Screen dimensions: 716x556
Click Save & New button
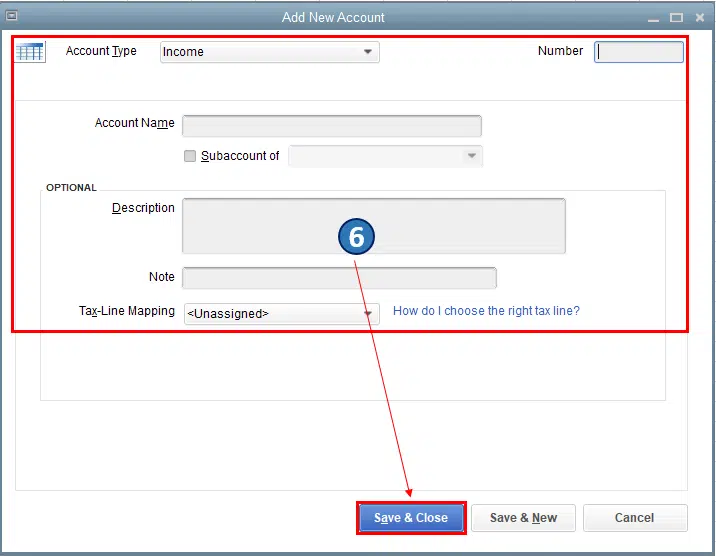click(x=523, y=518)
